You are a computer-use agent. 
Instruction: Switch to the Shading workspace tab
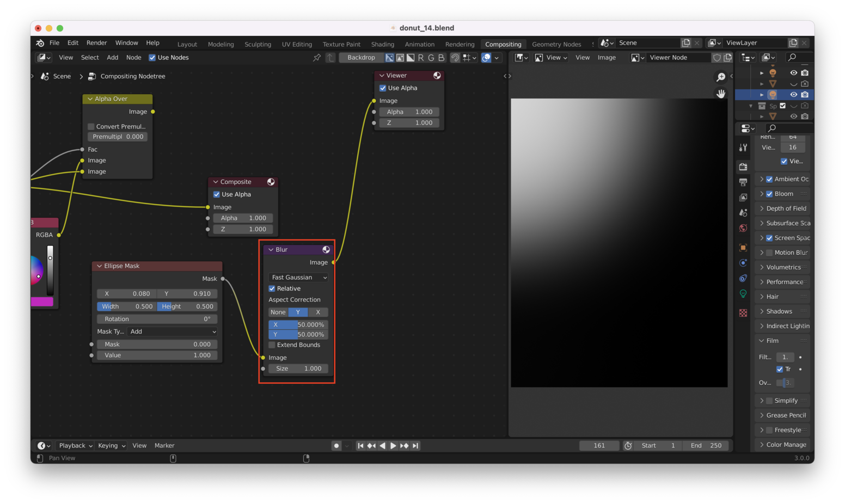(382, 44)
